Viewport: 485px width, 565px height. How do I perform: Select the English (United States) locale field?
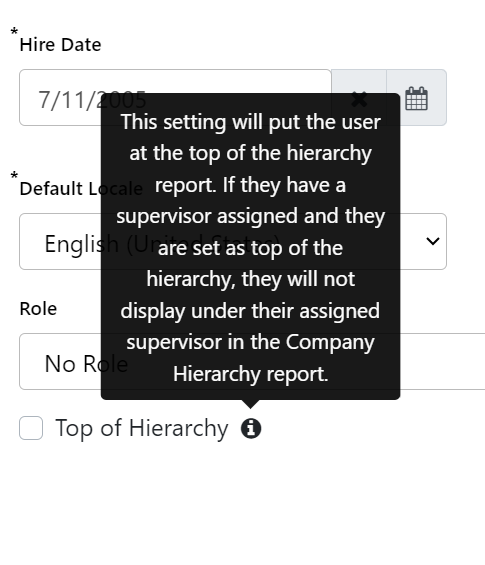point(233,241)
